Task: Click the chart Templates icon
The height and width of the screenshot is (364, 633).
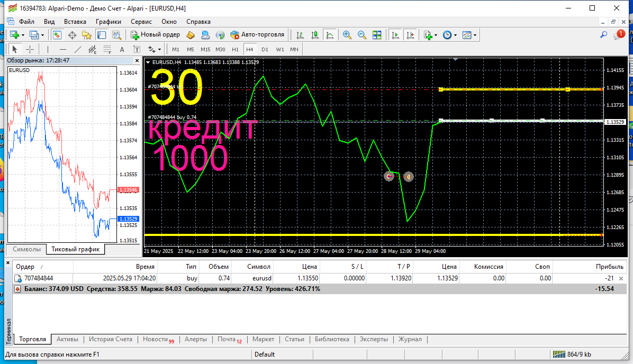Action: click(467, 35)
